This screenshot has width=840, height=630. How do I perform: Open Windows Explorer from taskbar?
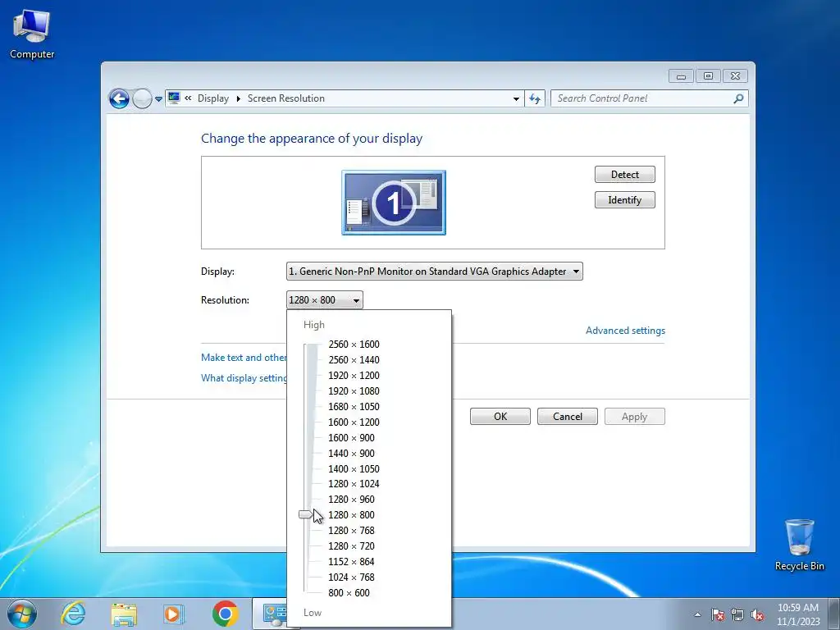tap(124, 614)
